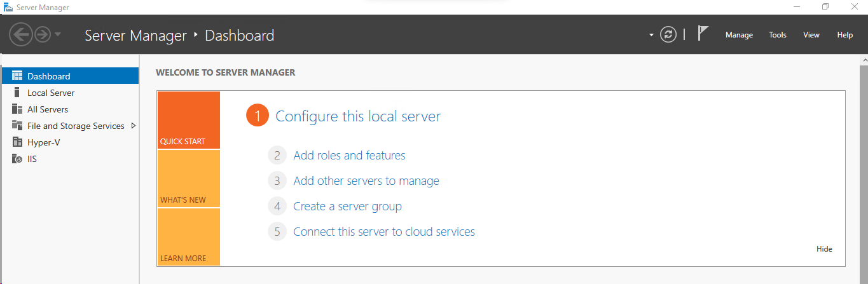Open the Help menu
Viewport: 868px width, 284px height.
[x=845, y=35]
